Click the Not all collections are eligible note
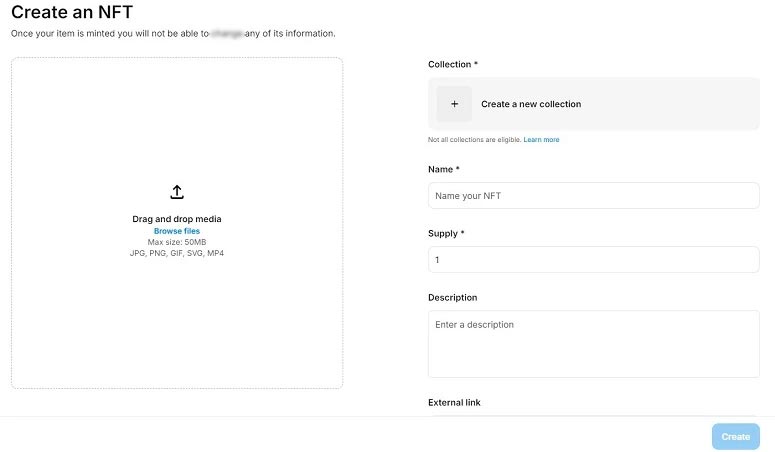The height and width of the screenshot is (452, 775). [474, 140]
